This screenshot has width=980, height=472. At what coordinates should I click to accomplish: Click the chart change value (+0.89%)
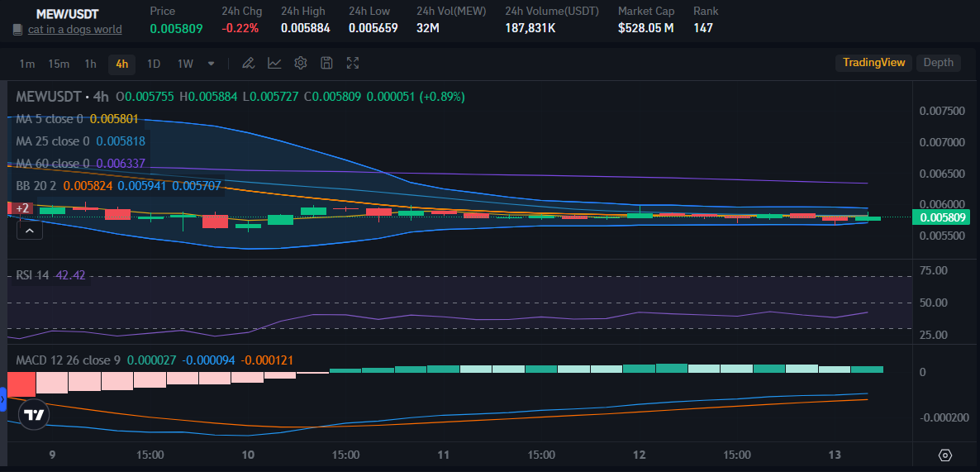pos(442,97)
